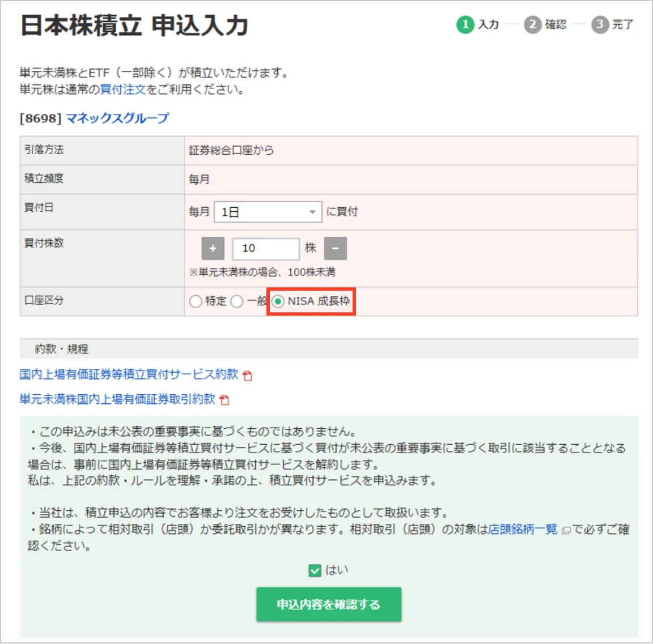653x644 pixels.
Task: Open the 買付注文 link
Action: (123, 89)
